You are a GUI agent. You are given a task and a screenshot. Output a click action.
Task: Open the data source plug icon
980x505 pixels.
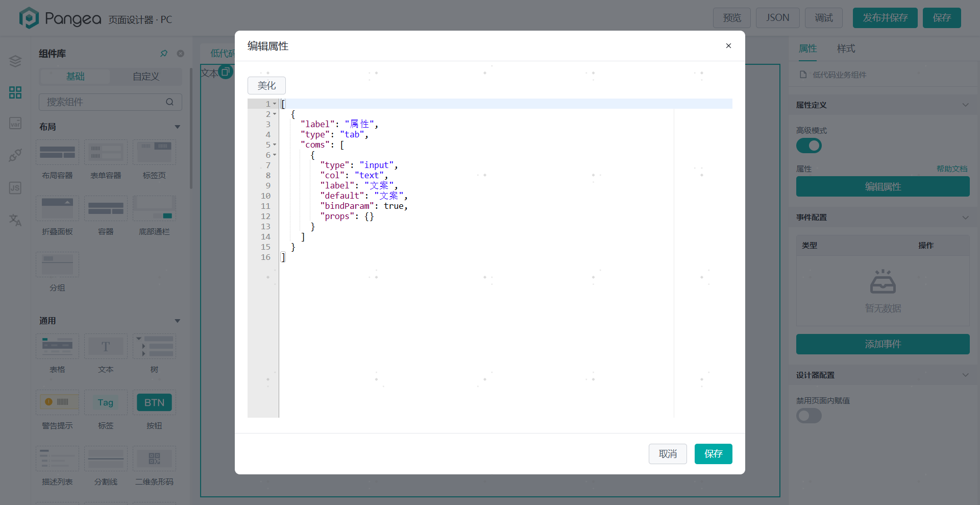pos(15,155)
